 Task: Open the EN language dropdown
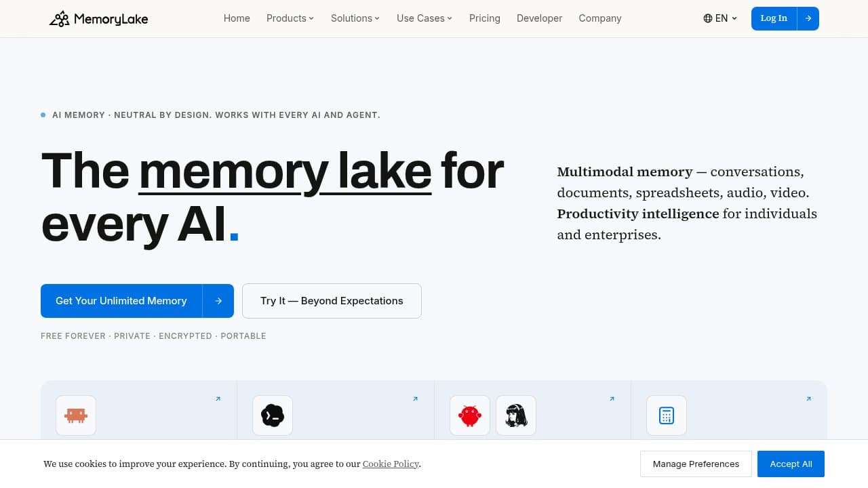720,18
